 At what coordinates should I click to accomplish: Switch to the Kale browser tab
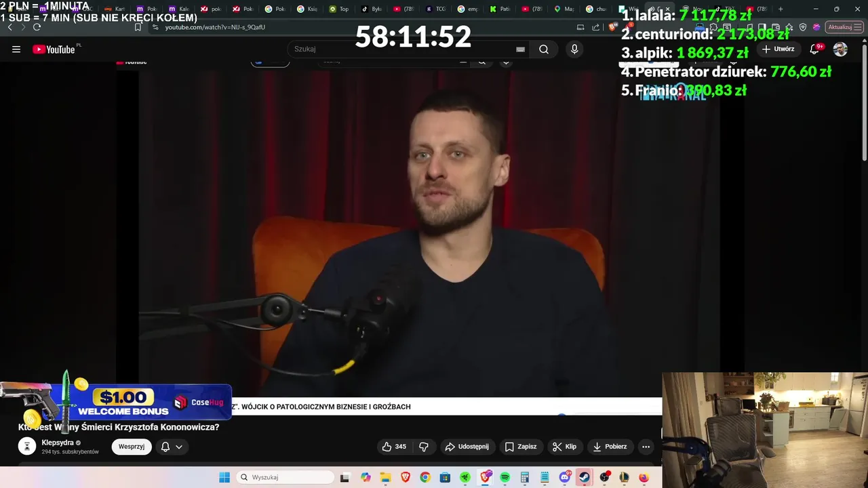pyautogui.click(x=179, y=9)
